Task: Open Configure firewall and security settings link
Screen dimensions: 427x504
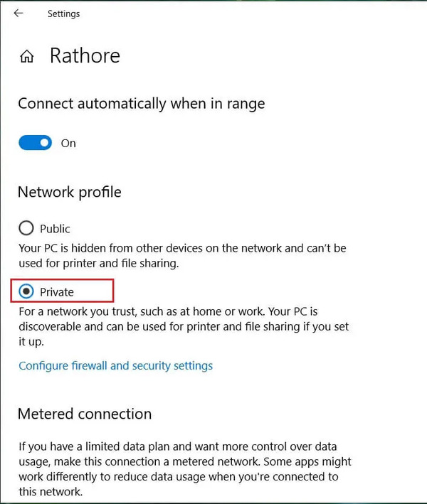Action: tap(115, 366)
